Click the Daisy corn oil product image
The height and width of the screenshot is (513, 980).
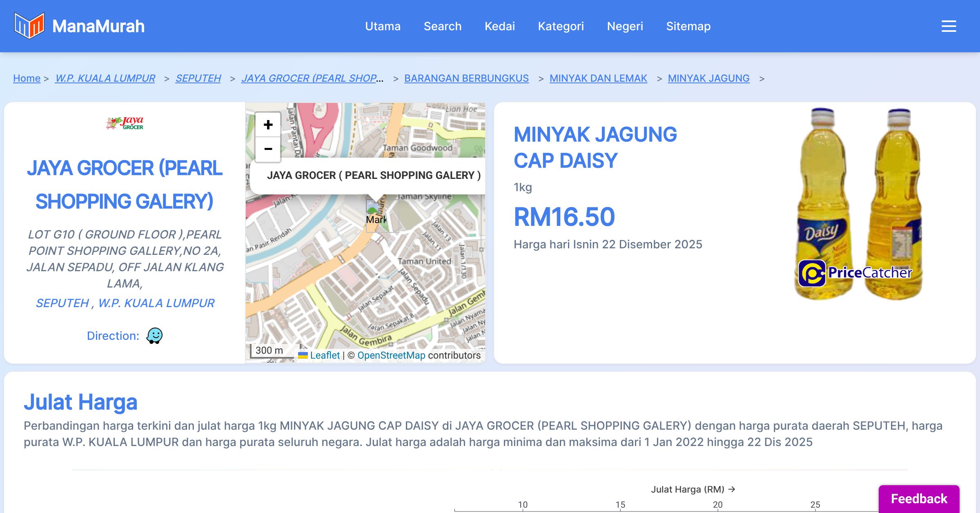[x=857, y=204]
